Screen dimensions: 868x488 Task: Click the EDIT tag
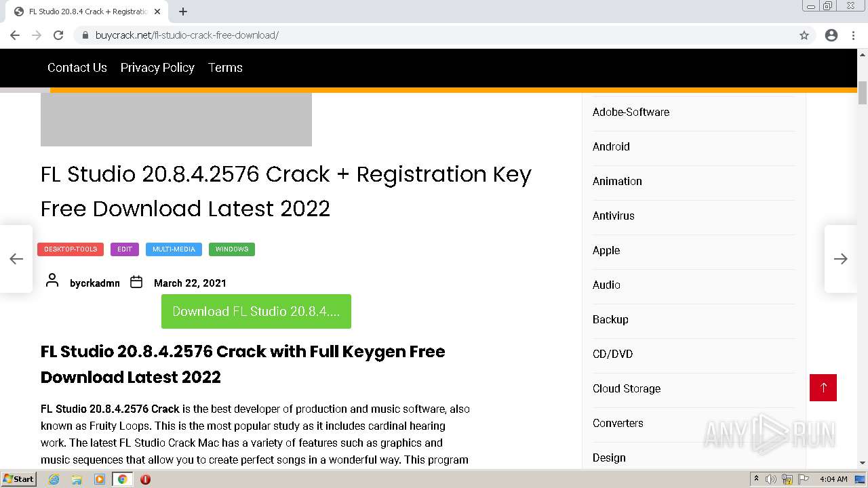[x=125, y=249]
